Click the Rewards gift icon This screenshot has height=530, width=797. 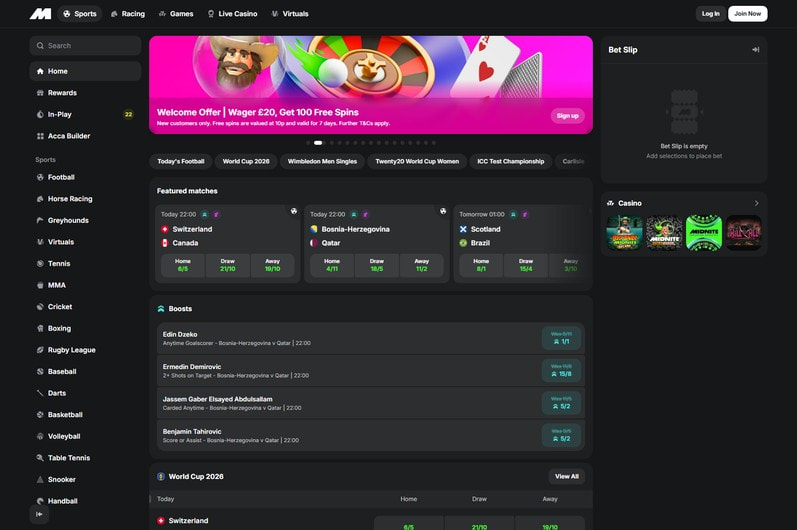(40, 93)
